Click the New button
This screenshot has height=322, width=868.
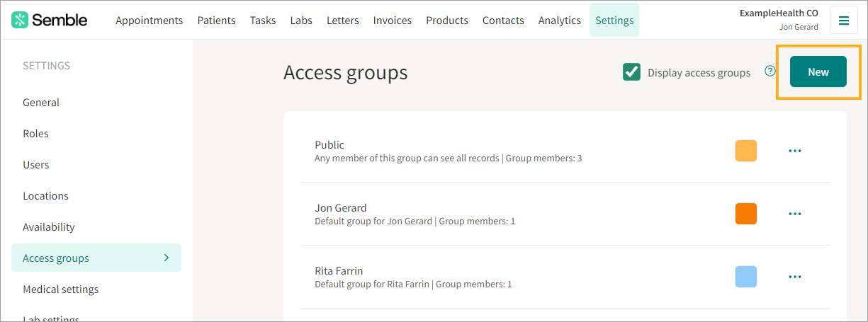pos(818,71)
